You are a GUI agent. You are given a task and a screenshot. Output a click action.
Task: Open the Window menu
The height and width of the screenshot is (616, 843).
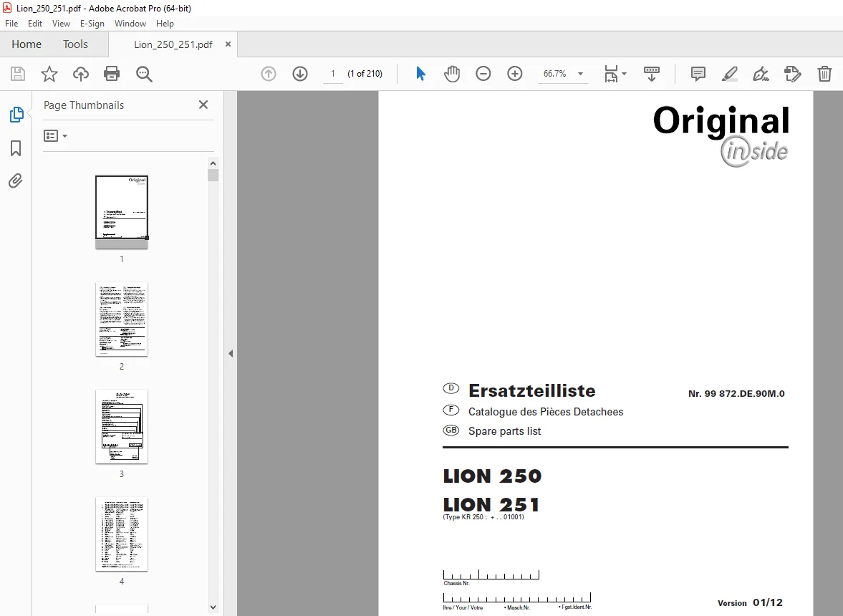[x=130, y=23]
